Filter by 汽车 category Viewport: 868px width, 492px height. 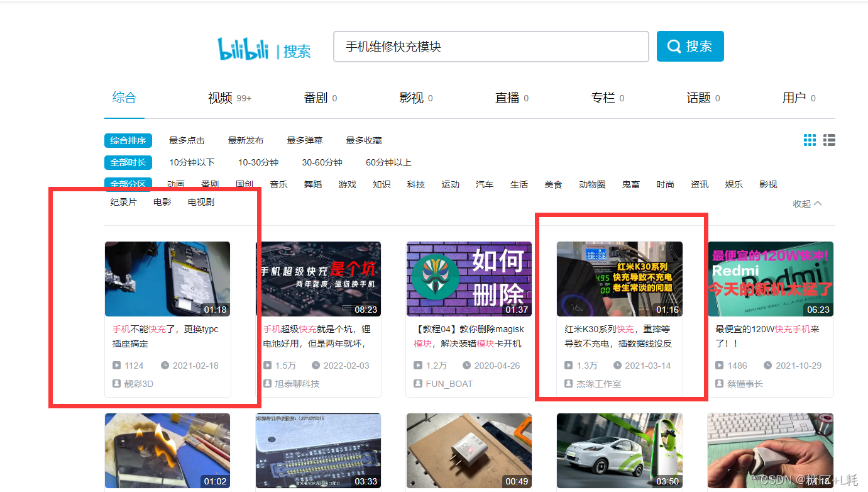click(x=485, y=184)
